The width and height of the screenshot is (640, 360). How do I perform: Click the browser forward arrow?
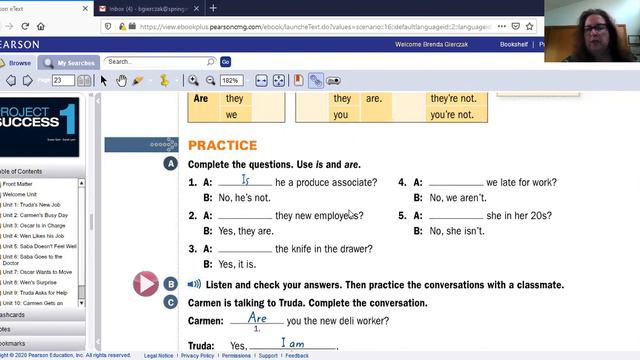point(9,27)
